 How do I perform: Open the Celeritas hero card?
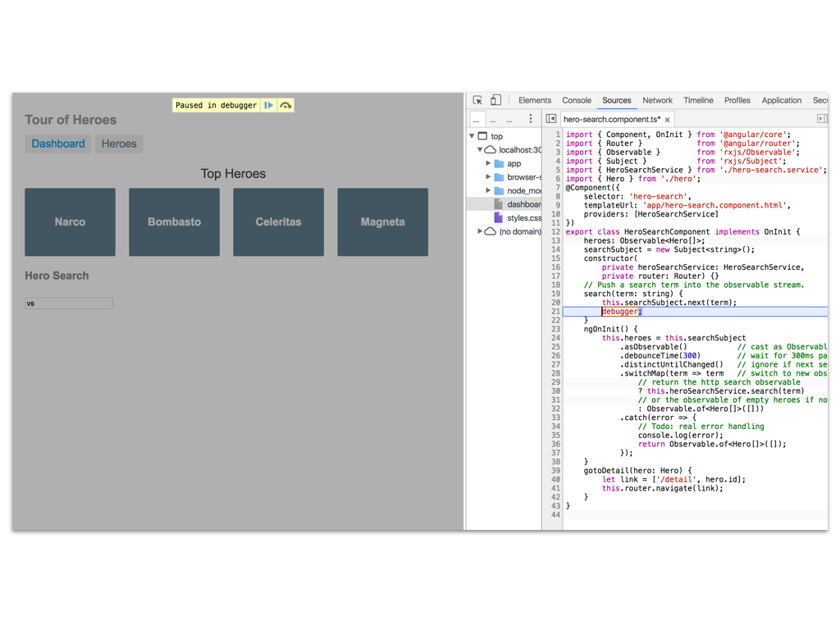278,221
